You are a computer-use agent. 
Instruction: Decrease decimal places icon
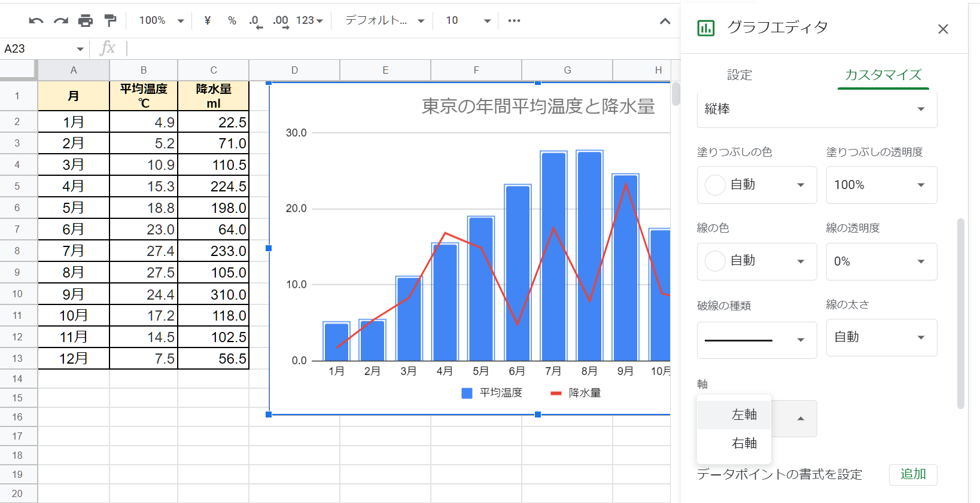(x=255, y=21)
